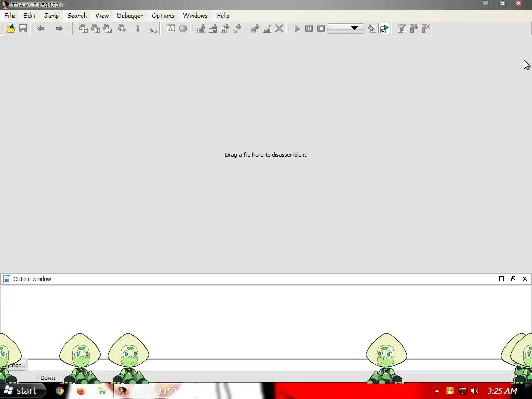532x399 pixels.
Task: Pause the debugger process
Action: (309, 29)
